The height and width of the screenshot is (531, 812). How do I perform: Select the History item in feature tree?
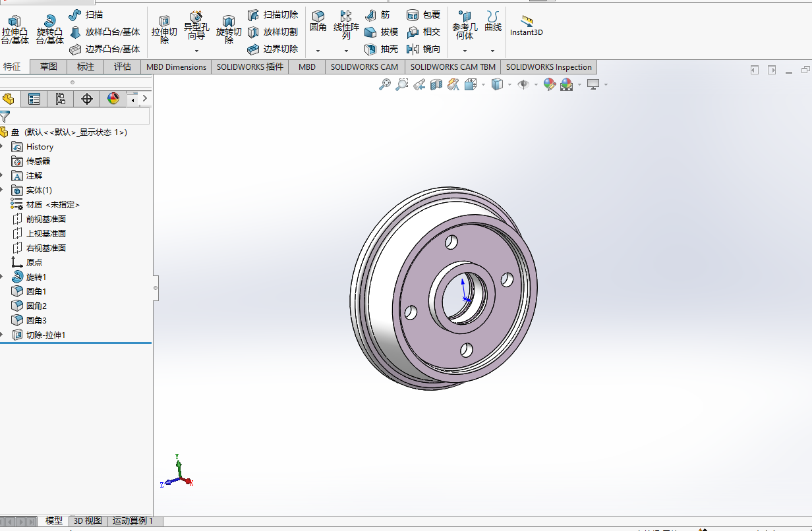click(40, 147)
